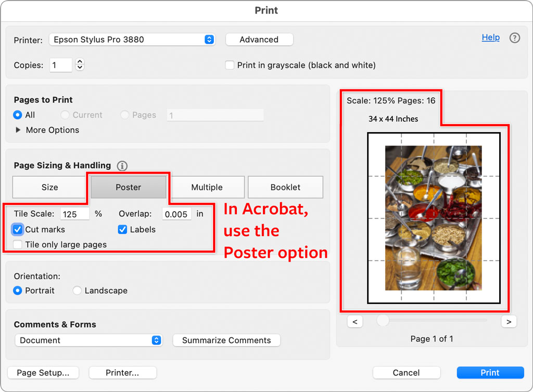Click the info icon beside Page Sizing & Handling
Image resolution: width=533 pixels, height=392 pixels.
[122, 166]
